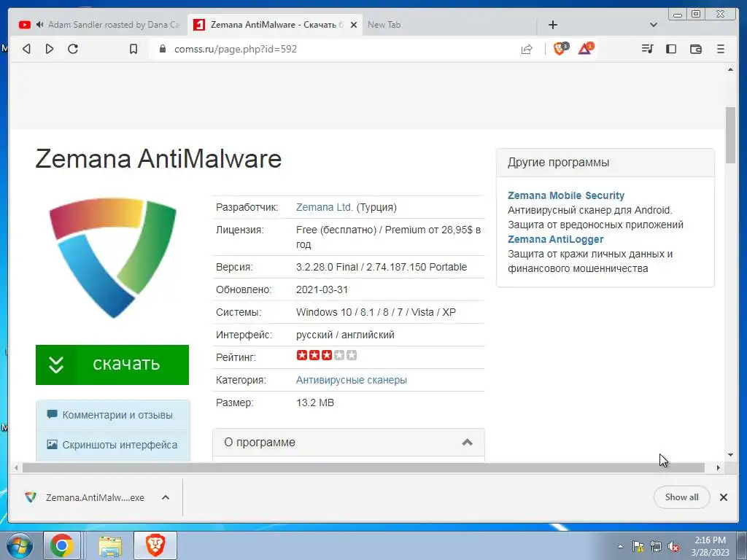Screen dimensions: 747x560
Task: Expand options arrow for the downloaded file
Action: click(x=166, y=497)
